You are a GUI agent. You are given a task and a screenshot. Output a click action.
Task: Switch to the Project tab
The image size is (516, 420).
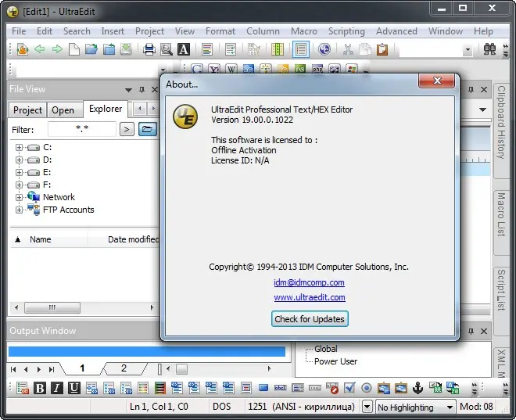(27, 110)
